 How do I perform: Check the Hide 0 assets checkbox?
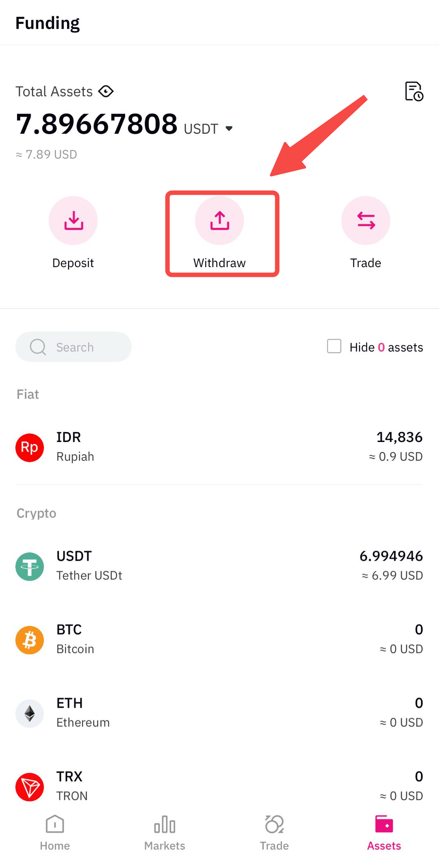tap(334, 346)
